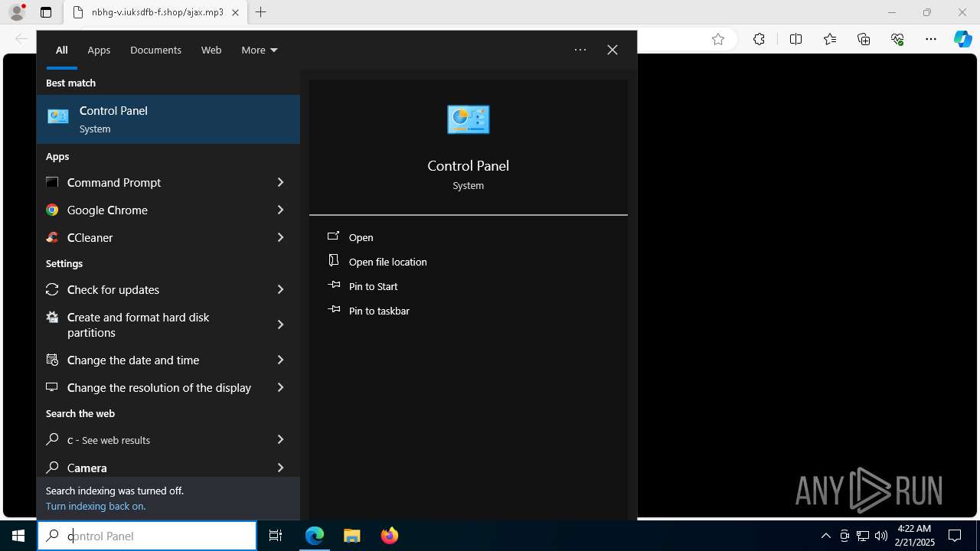Show hidden system tray icons

(x=825, y=536)
